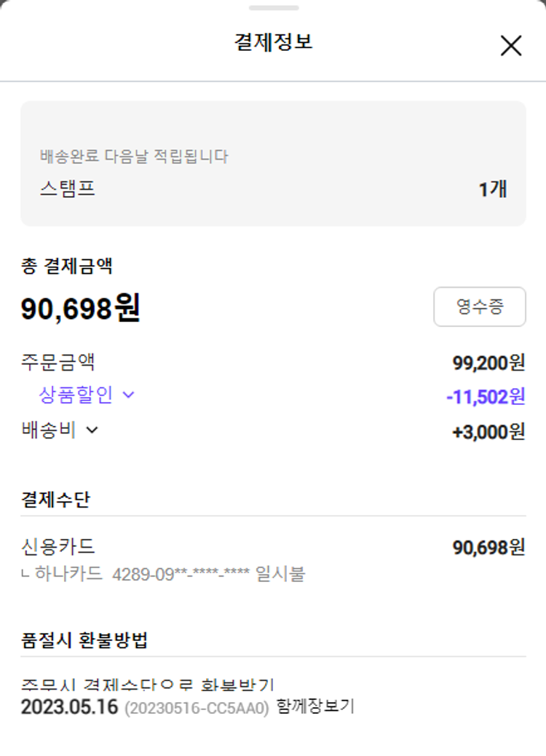Click the order number 20230516-CC5AA0
Screen dimensions: 546x756
pos(197,707)
